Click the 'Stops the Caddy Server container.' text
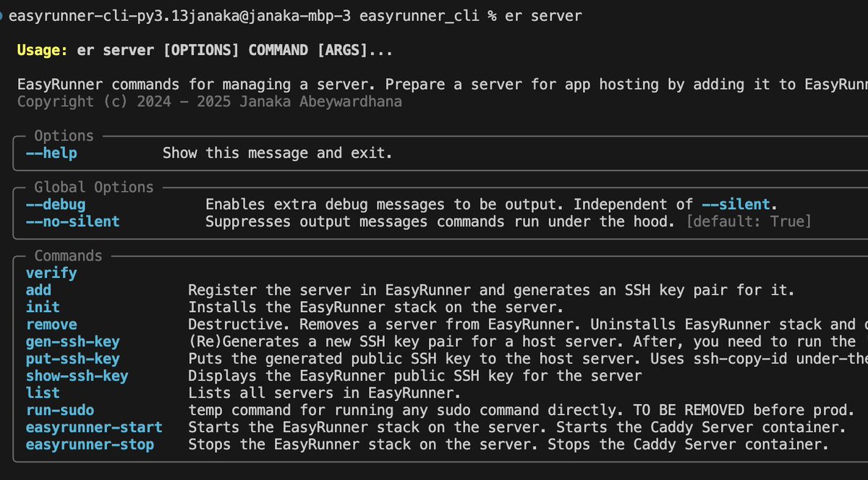Viewport: 868px width, 480px height. pyautogui.click(x=688, y=445)
